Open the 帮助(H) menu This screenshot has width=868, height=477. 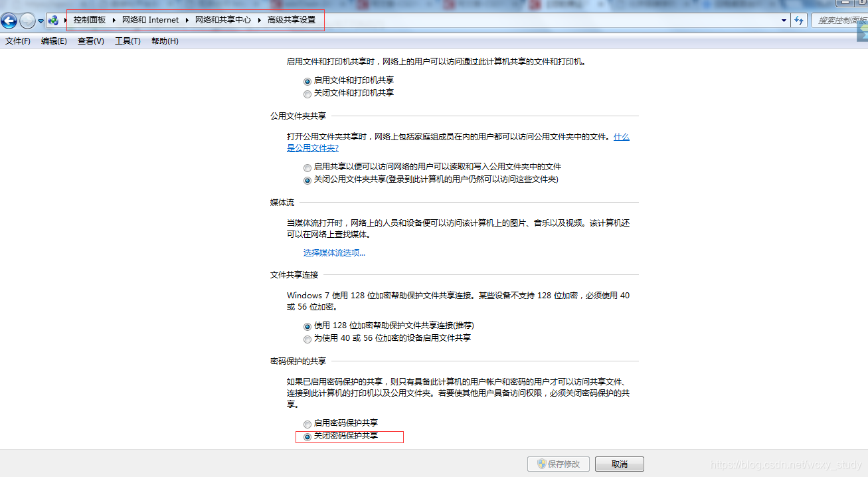click(165, 41)
